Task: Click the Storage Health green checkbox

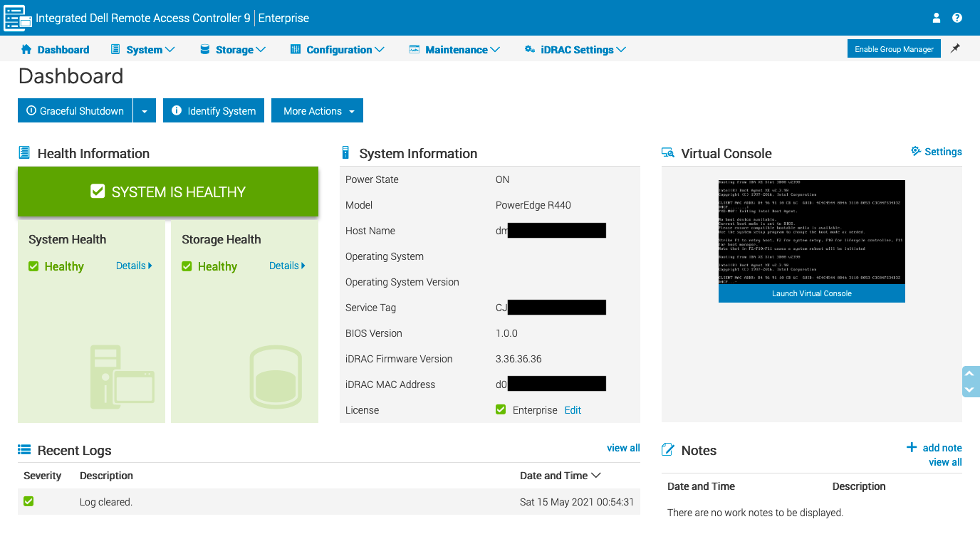Action: click(187, 266)
